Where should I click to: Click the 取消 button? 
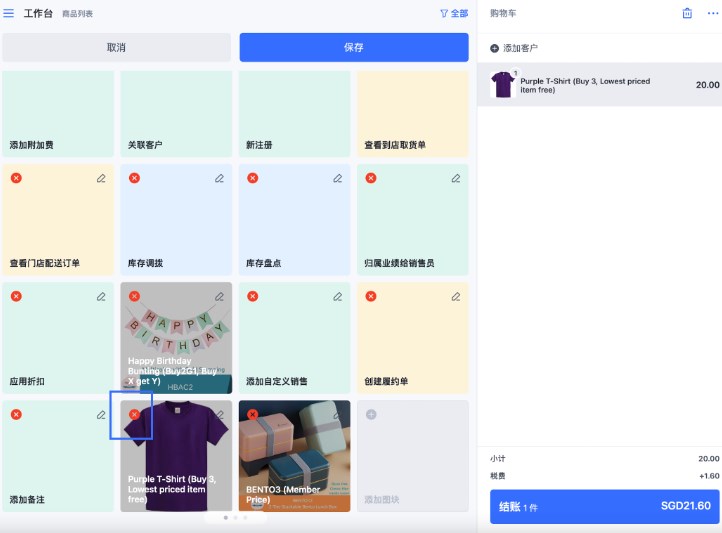pos(116,48)
